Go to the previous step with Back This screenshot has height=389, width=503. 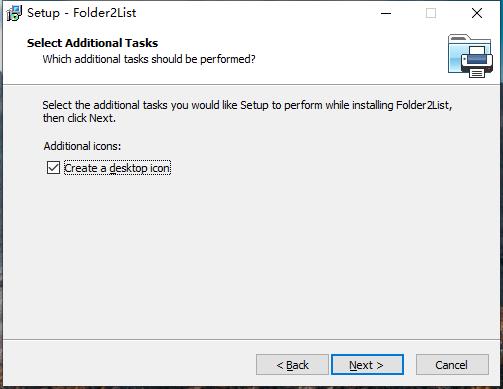(292, 365)
